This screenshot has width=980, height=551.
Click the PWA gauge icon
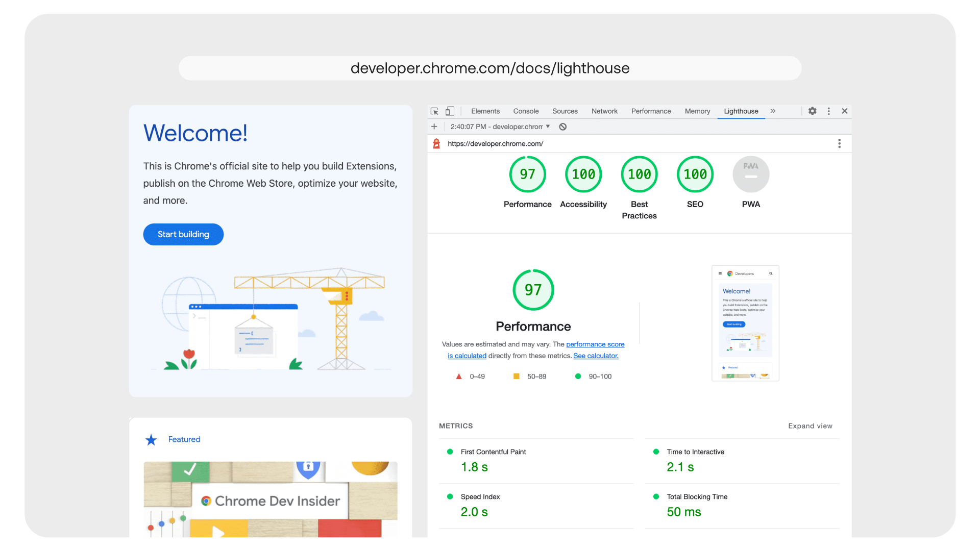pyautogui.click(x=751, y=174)
